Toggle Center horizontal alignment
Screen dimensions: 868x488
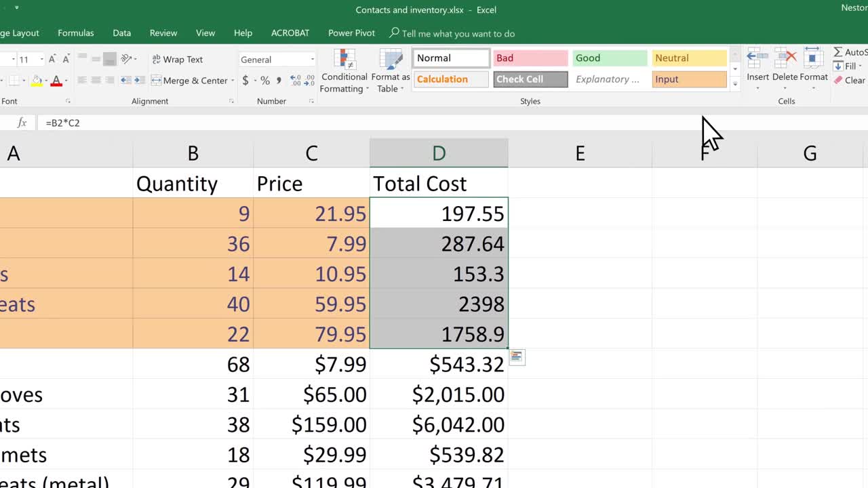(96, 81)
